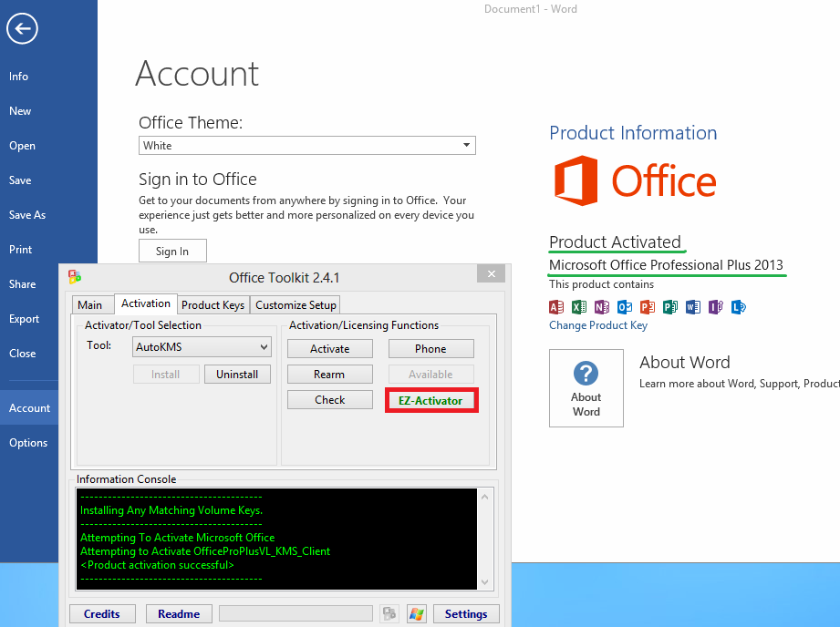Click the InfoPath app icon under product contents

tap(716, 307)
